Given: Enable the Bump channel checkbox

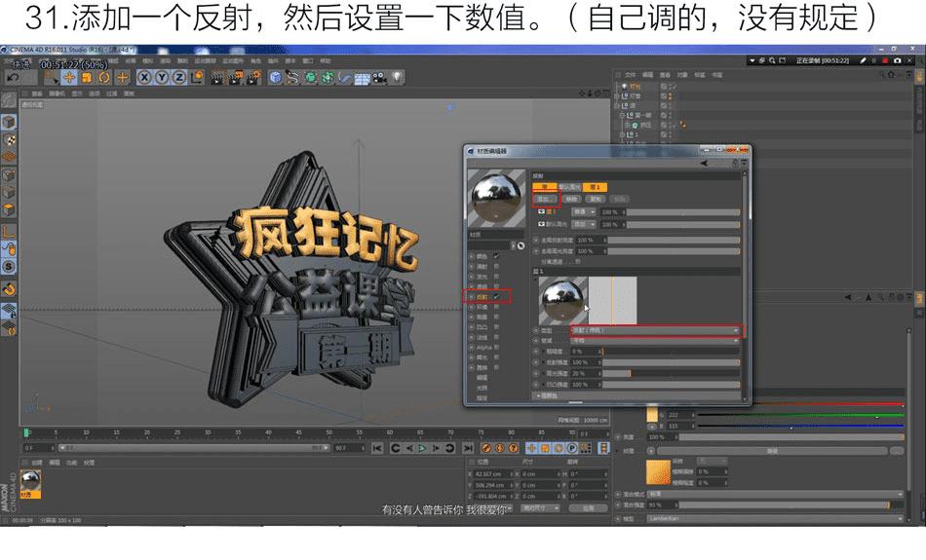Looking at the screenshot, I should click(x=497, y=327).
